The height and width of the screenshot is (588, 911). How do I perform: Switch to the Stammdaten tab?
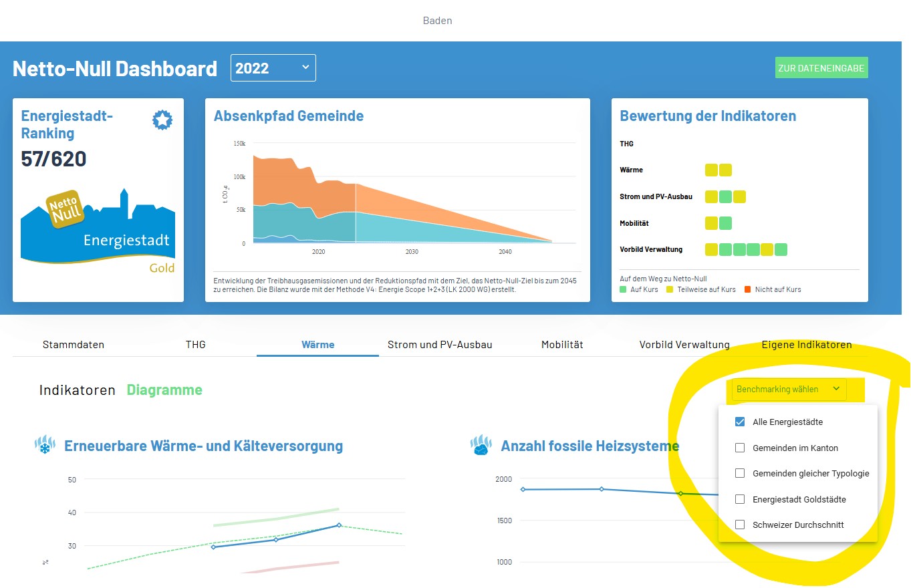pyautogui.click(x=74, y=345)
